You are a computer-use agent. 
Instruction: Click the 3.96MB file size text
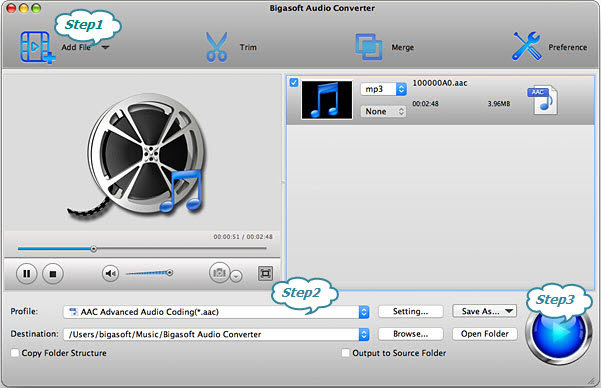click(x=499, y=104)
